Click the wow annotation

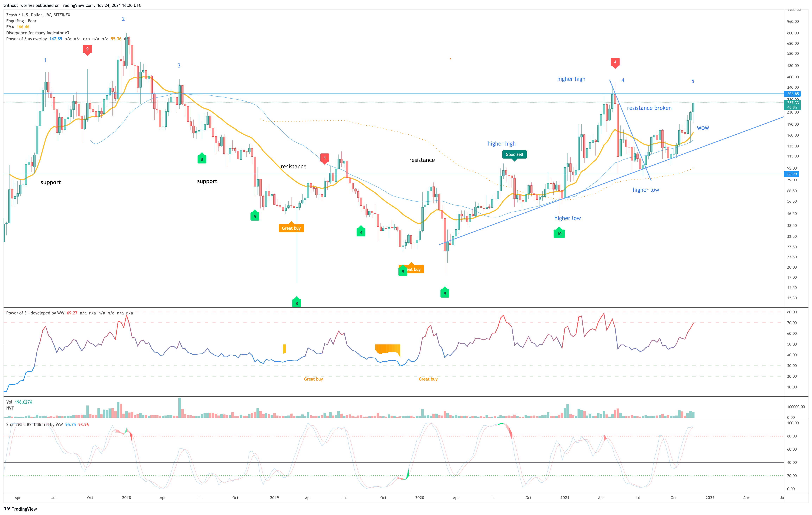(703, 128)
